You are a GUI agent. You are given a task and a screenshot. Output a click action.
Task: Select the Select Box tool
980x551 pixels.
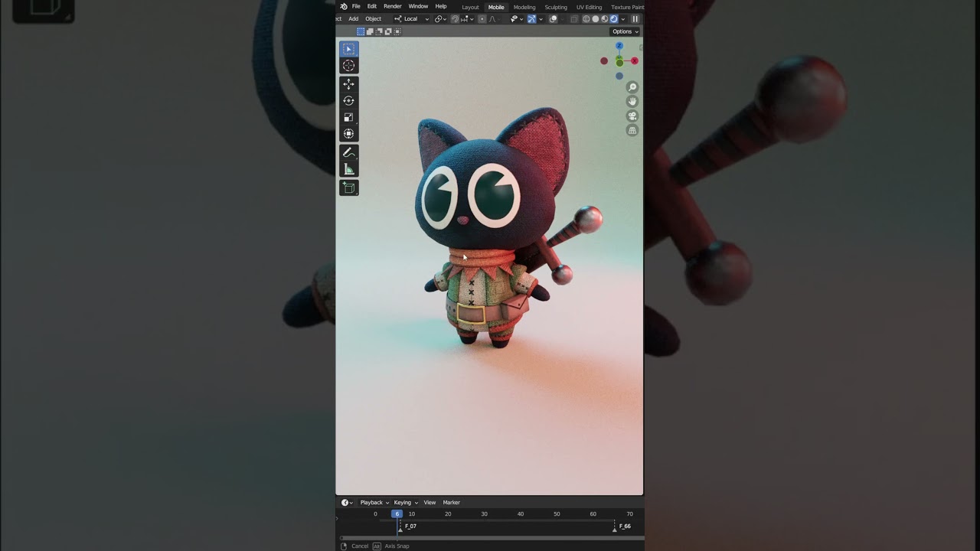tap(348, 49)
